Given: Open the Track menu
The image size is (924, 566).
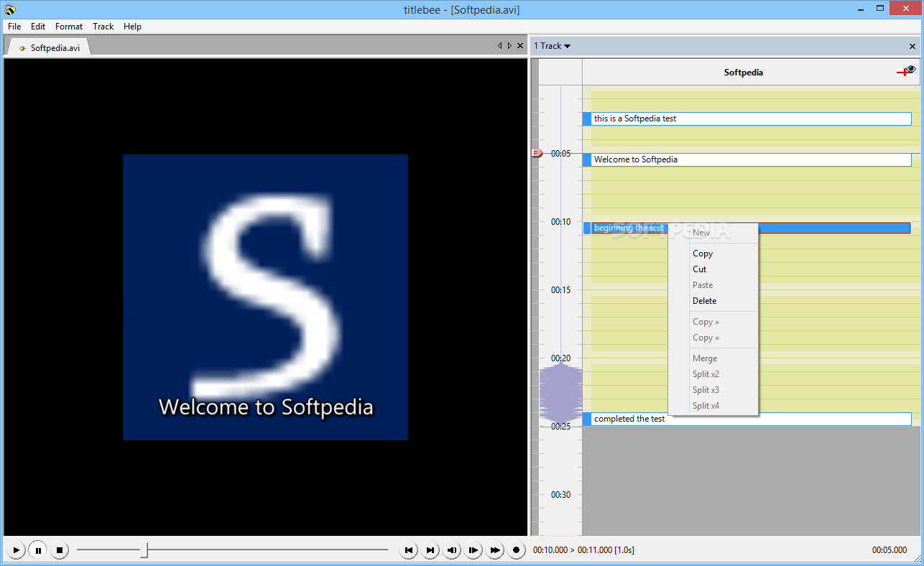Looking at the screenshot, I should tap(103, 27).
